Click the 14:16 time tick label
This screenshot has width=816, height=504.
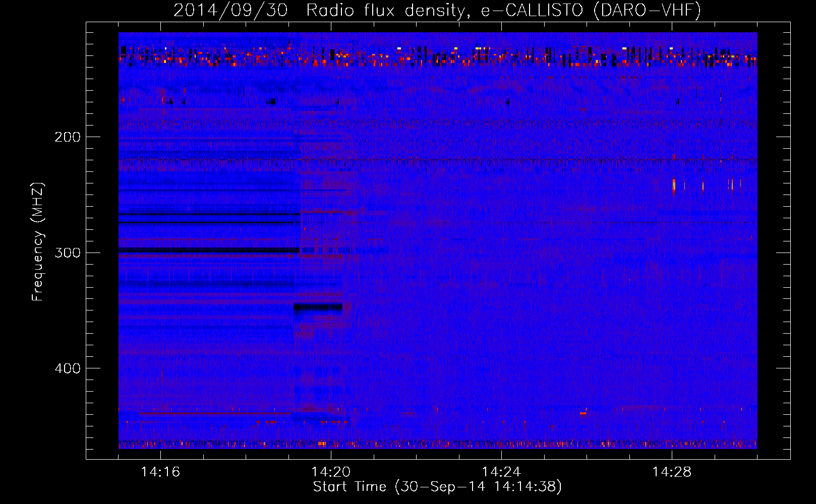pyautogui.click(x=160, y=472)
